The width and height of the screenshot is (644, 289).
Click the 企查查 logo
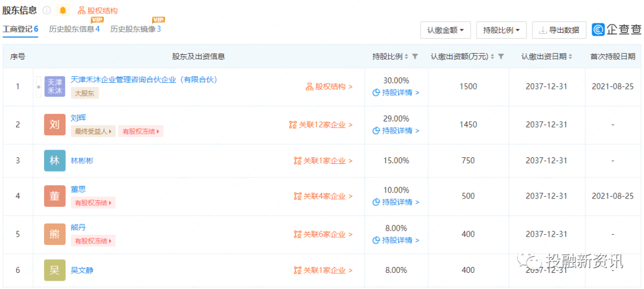(617, 30)
